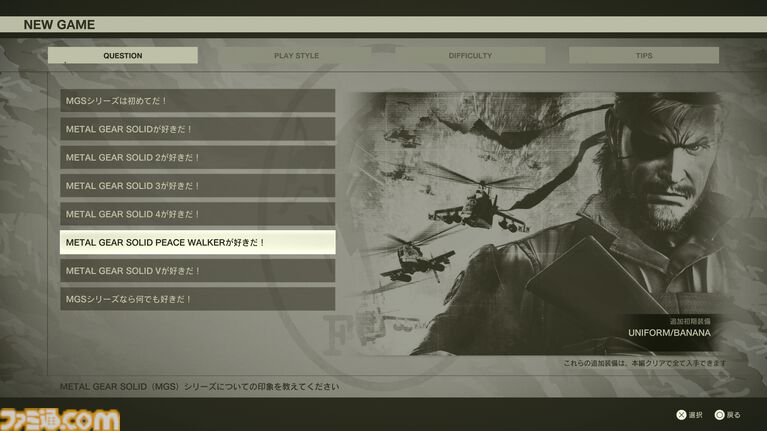Click the MGS series question prompt text
This screenshot has width=767, height=431.
[200, 386]
